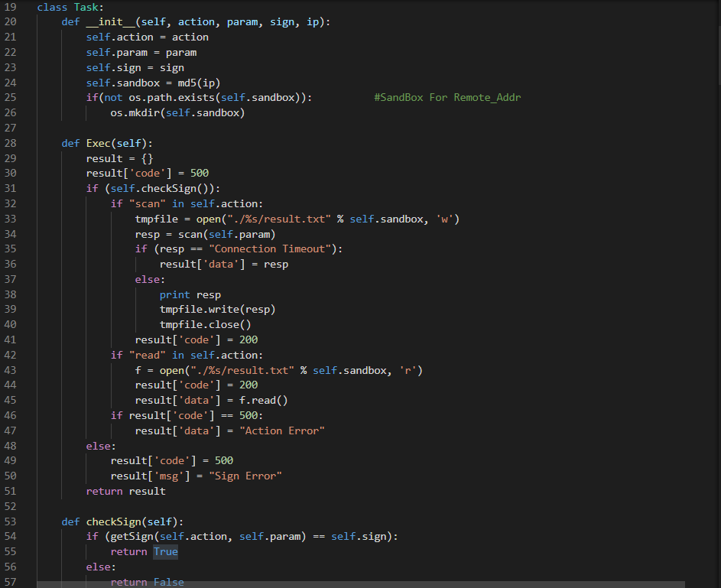Viewport: 721px width, 588px height.
Task: Click "os.mkdir(self.sandbox)" on line 26
Action: [177, 112]
